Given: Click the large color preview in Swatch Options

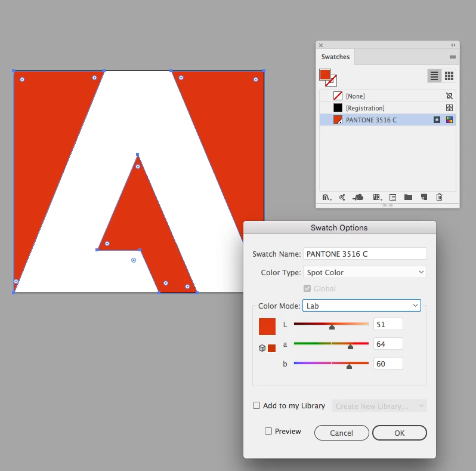Looking at the screenshot, I should click(x=267, y=327).
